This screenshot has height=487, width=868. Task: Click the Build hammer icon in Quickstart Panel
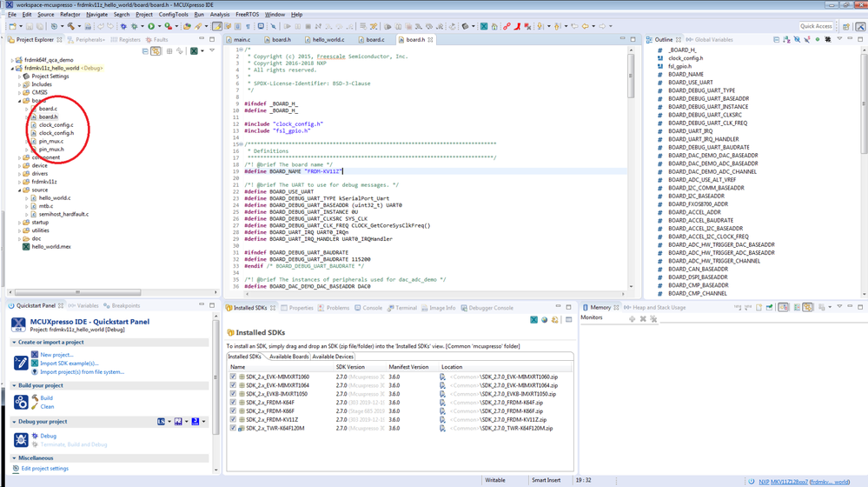(35, 398)
